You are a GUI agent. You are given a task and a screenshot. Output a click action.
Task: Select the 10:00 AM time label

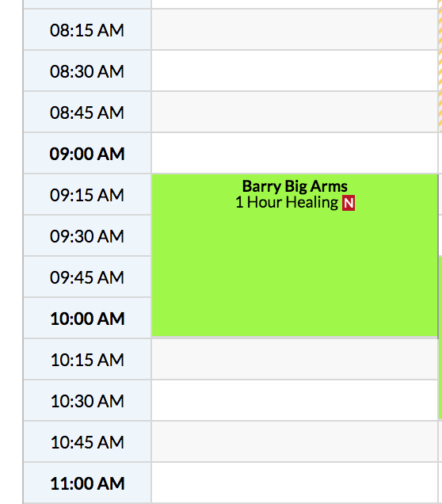click(87, 319)
